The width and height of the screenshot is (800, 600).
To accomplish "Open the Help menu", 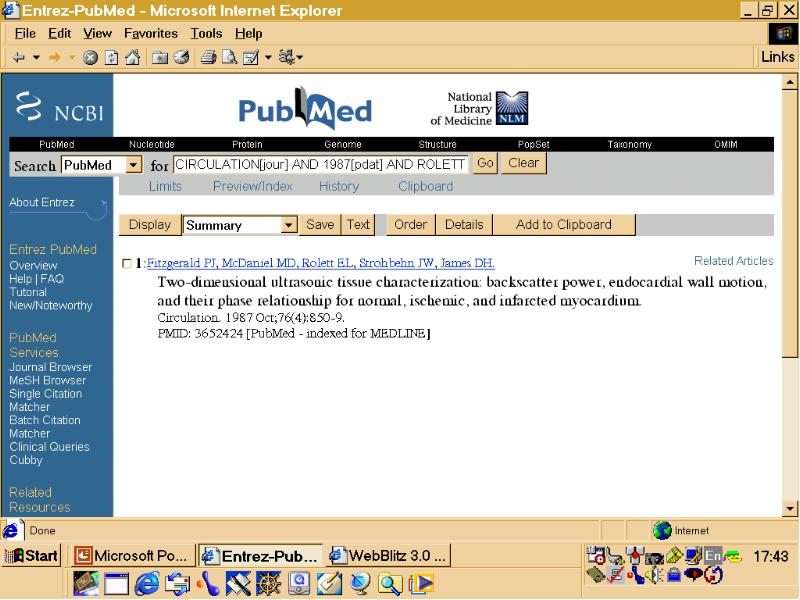I will tap(248, 34).
